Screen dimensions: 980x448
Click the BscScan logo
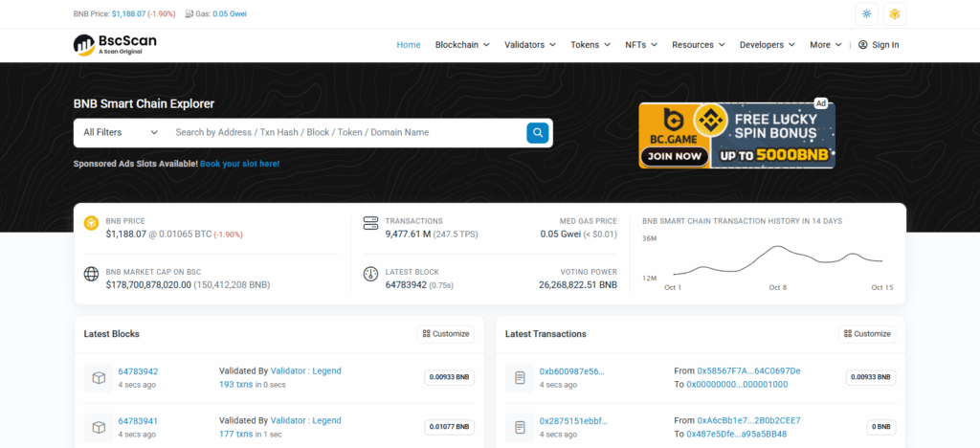(115, 44)
